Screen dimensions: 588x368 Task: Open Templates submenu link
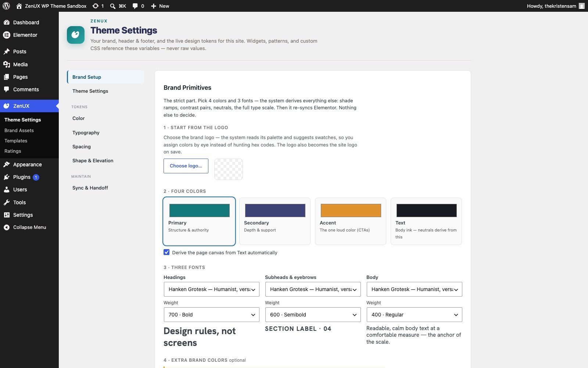(x=16, y=141)
